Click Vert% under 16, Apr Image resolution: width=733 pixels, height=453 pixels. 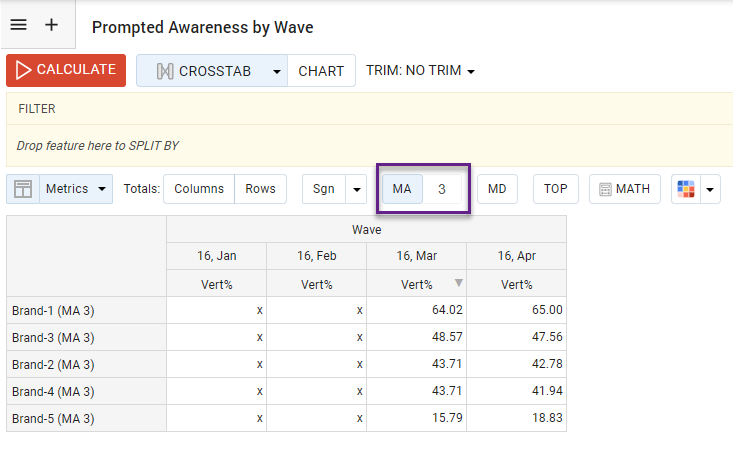[x=517, y=284]
